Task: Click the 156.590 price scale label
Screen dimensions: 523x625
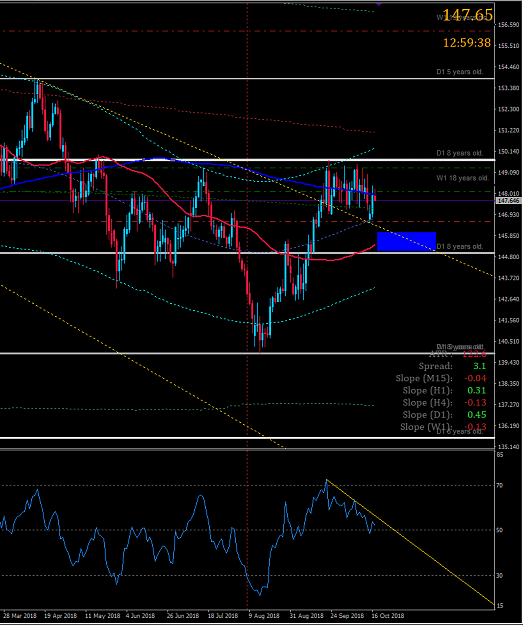Action: pyautogui.click(x=509, y=25)
